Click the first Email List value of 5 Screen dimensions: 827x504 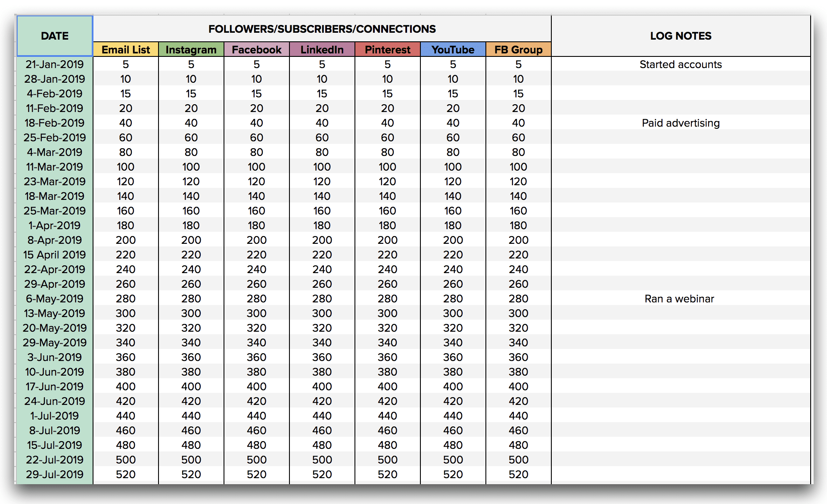(x=125, y=64)
